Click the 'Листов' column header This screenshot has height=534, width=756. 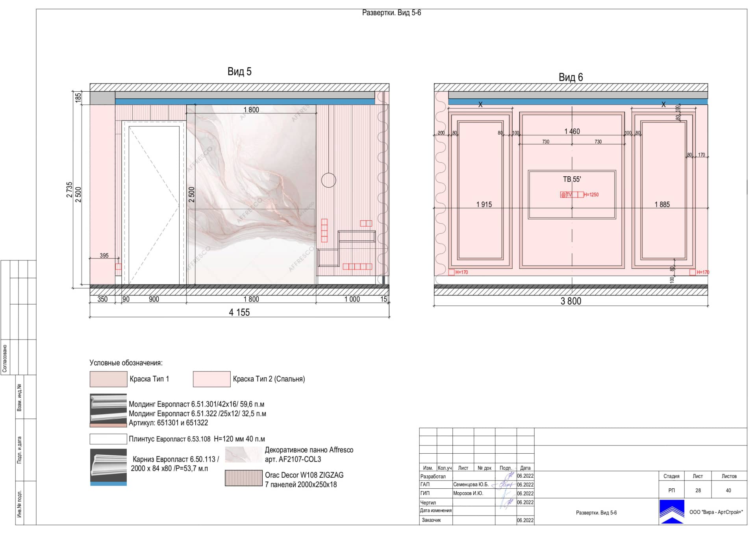729,476
